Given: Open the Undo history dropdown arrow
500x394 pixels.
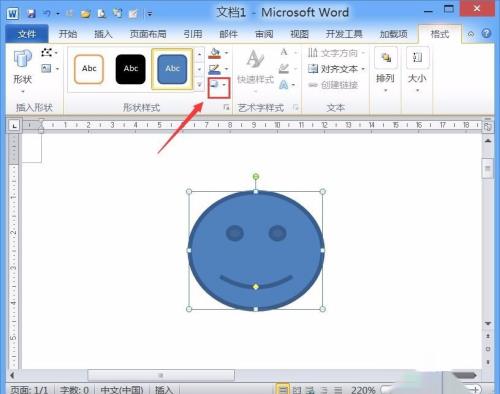Looking at the screenshot, I should pos(57,14).
